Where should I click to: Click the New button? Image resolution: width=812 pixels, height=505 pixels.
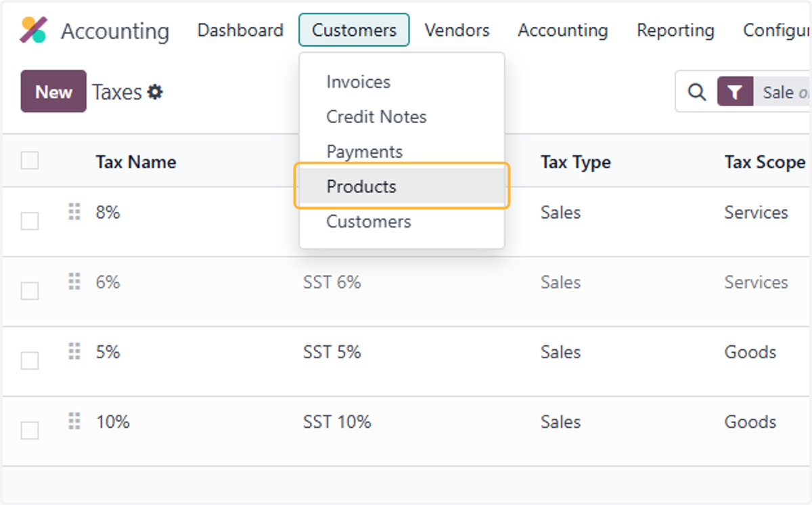click(53, 91)
